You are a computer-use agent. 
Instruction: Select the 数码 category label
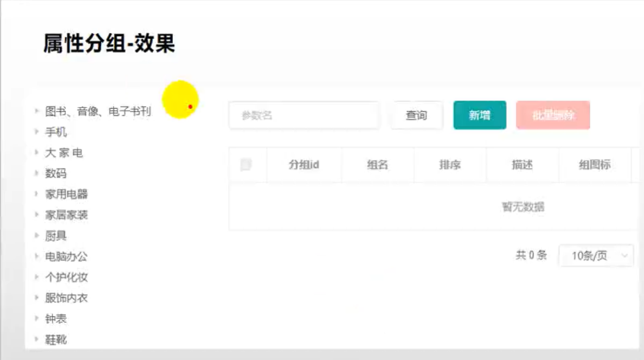[x=56, y=174]
